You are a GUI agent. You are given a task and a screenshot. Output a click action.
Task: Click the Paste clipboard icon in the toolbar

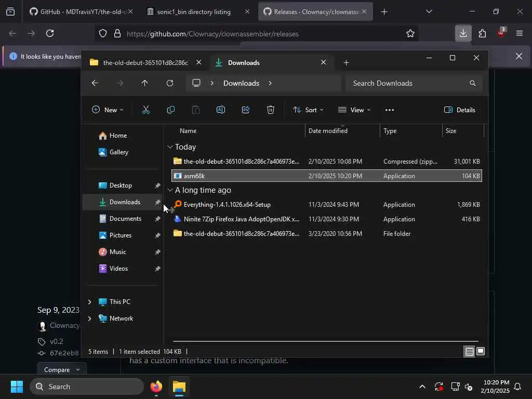click(x=196, y=110)
